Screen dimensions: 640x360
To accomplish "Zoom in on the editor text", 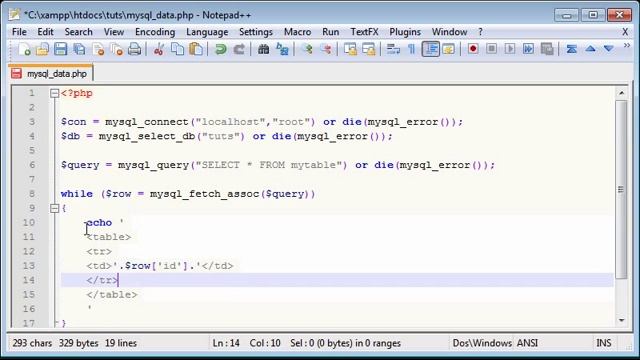I will 307,49.
